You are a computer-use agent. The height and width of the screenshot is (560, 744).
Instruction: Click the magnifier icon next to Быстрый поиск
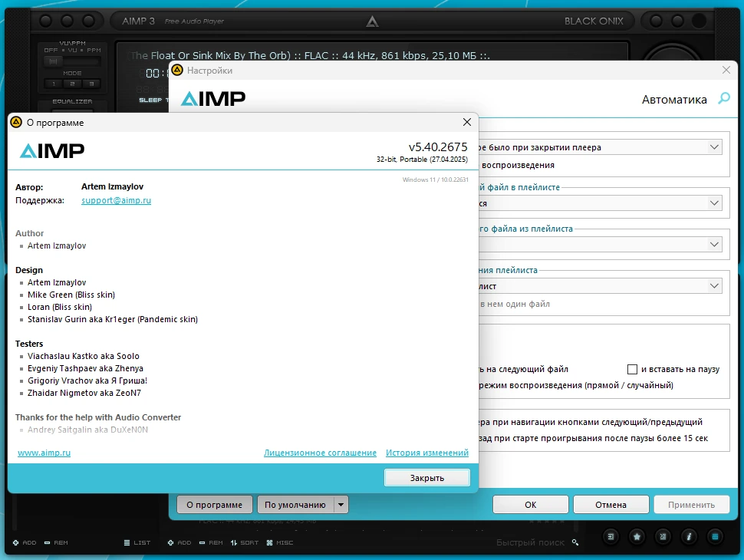[x=575, y=542]
